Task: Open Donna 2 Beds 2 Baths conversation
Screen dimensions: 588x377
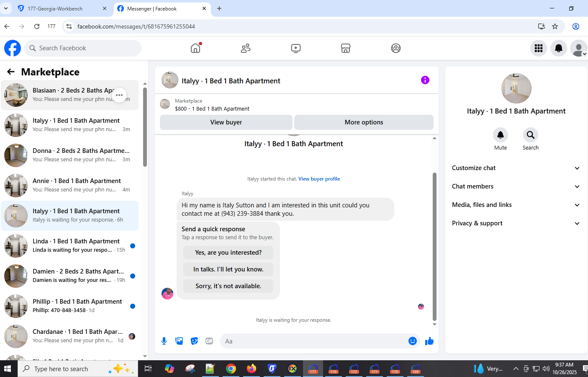Action: (69, 155)
